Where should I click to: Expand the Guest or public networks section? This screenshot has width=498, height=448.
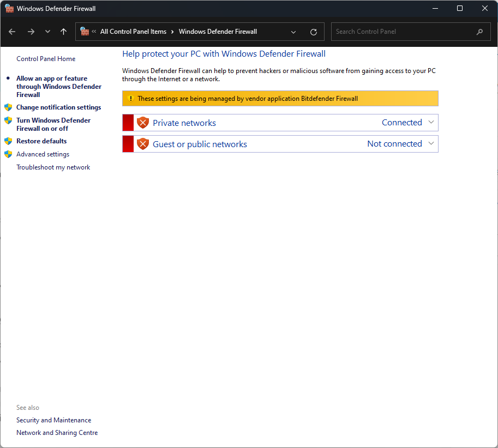tap(431, 144)
